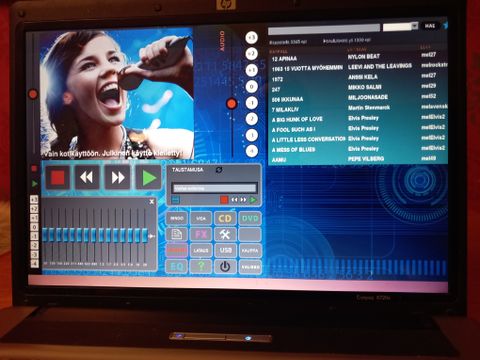Select song A BIG HUNK OF LOVE
This screenshot has height=360, width=480.
[297, 119]
